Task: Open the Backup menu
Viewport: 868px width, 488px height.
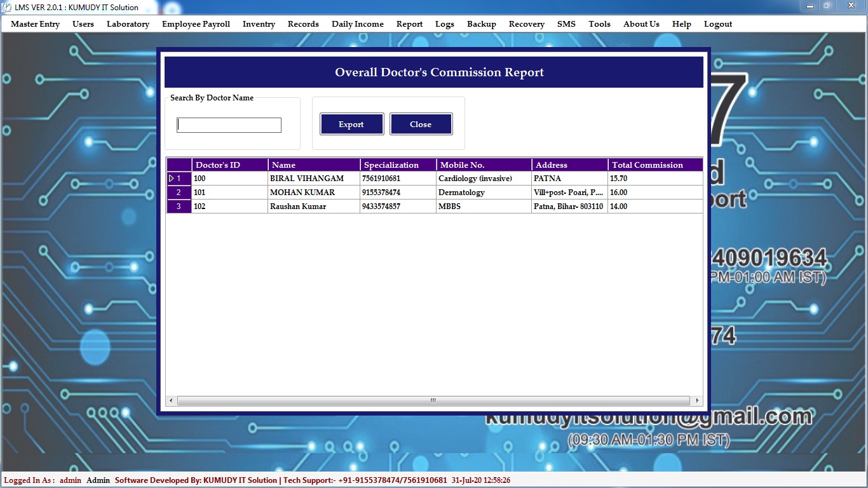Action: point(481,24)
